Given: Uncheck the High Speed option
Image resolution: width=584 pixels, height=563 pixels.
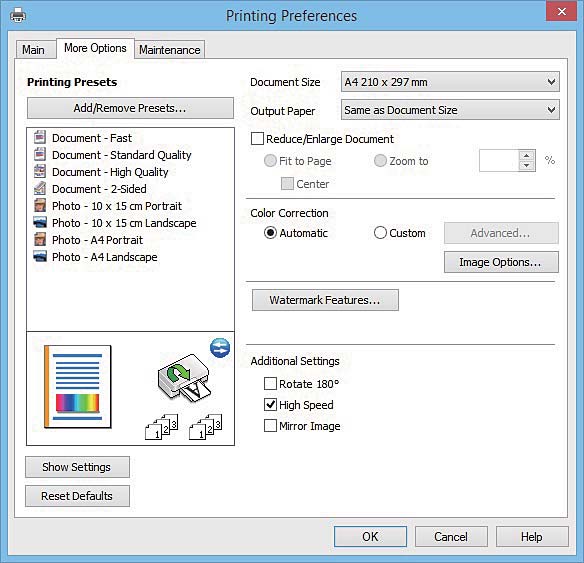Looking at the screenshot, I should (270, 405).
